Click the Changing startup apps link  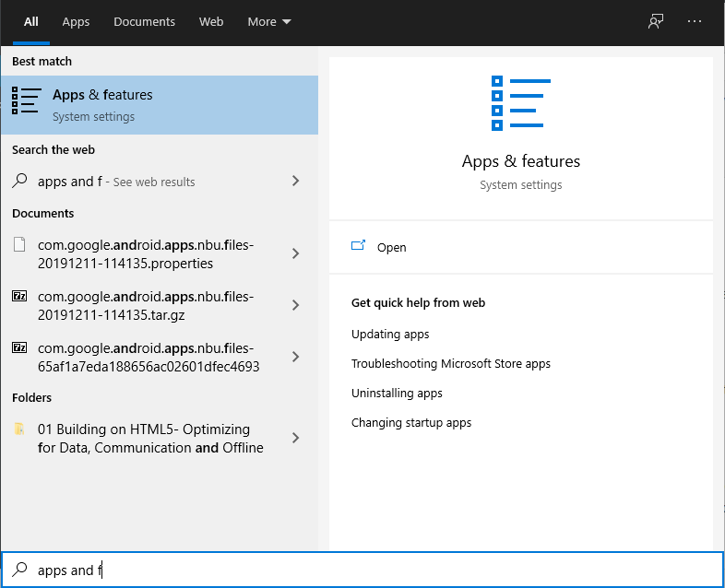click(x=410, y=423)
